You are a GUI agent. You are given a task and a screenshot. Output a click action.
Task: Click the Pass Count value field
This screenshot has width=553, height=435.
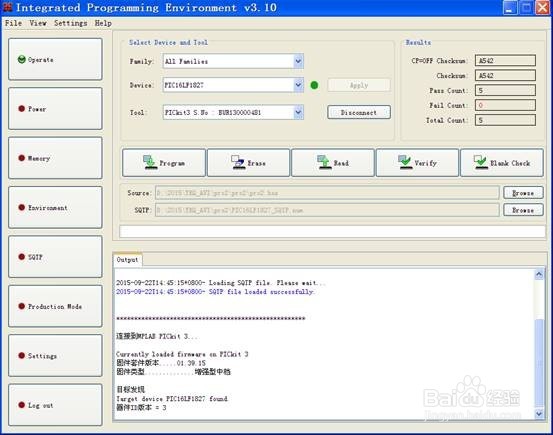pyautogui.click(x=505, y=90)
